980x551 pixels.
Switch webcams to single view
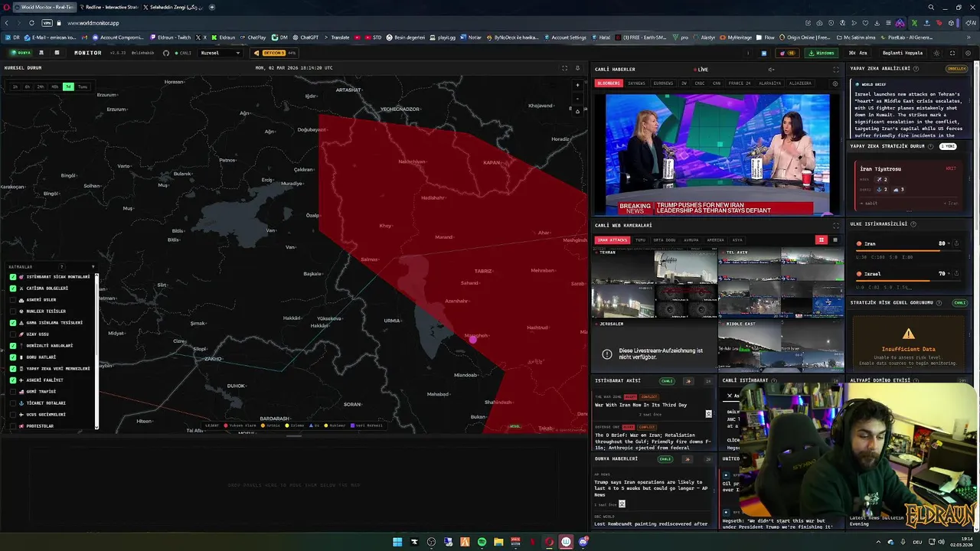pos(835,240)
